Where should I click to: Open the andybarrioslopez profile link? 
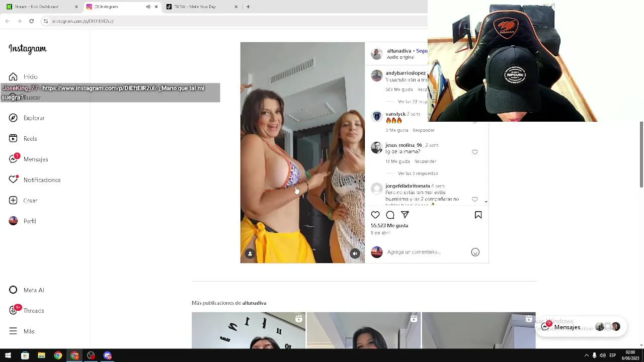(406, 73)
